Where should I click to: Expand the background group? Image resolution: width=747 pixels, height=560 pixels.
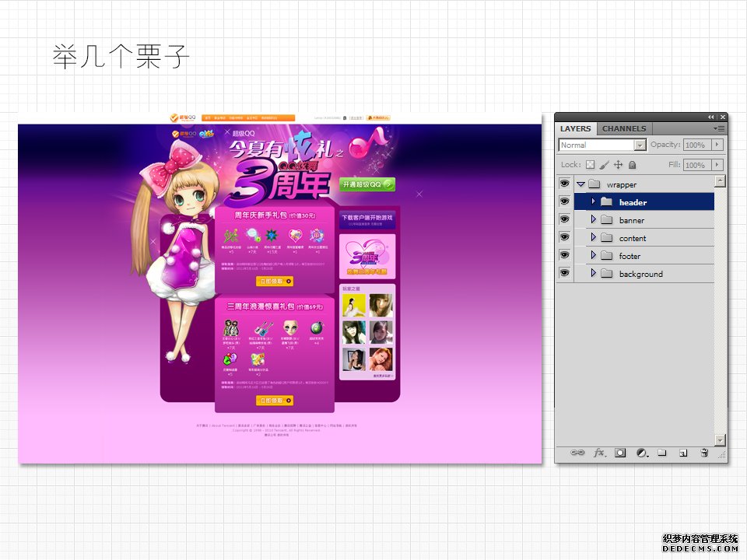click(x=593, y=273)
